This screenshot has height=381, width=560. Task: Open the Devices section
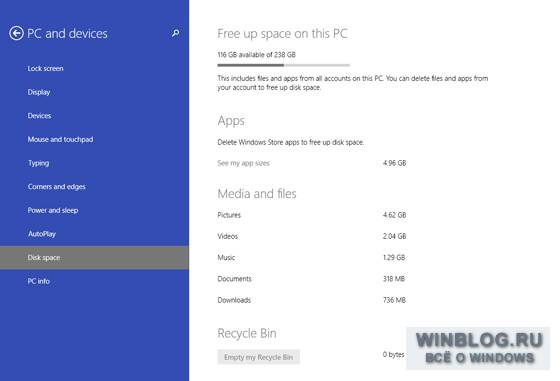[39, 116]
